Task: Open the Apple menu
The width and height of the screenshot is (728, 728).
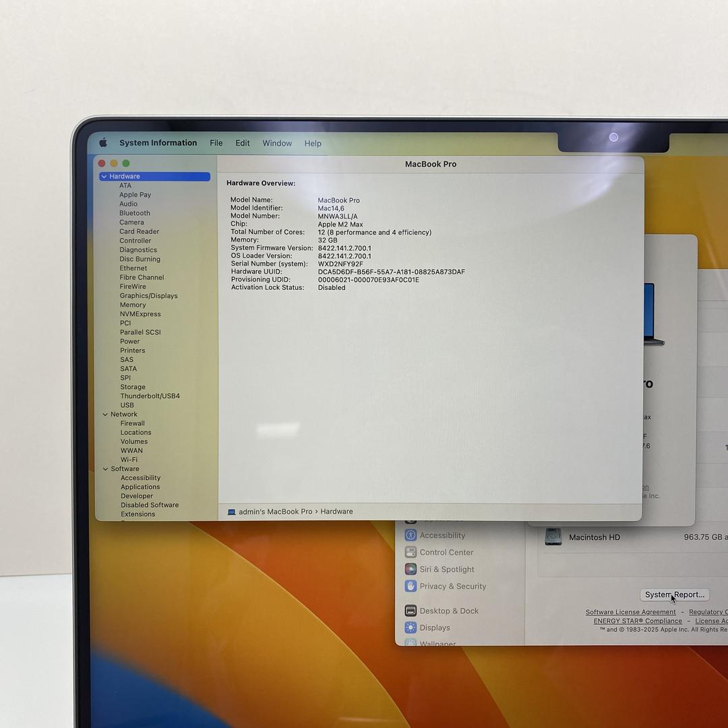Action: click(103, 142)
